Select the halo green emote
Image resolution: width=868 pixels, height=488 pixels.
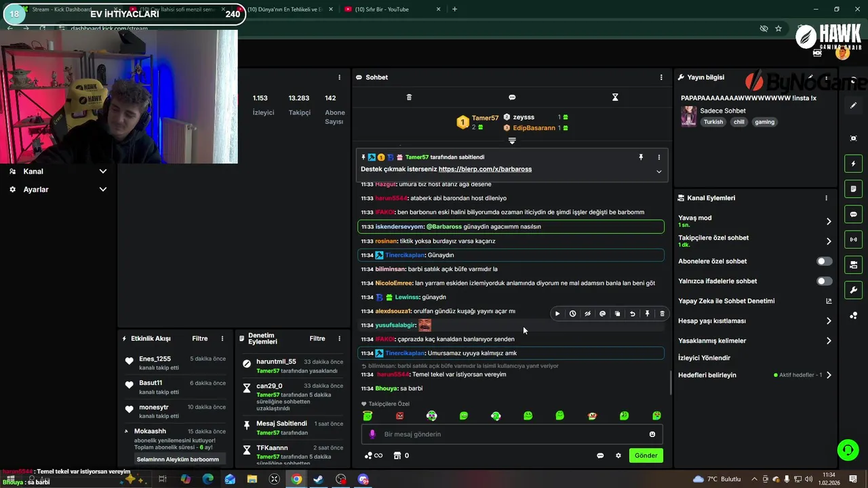pos(368,415)
